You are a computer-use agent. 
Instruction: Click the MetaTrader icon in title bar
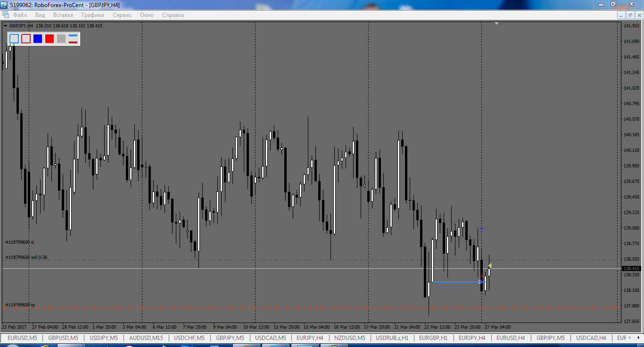4,4
